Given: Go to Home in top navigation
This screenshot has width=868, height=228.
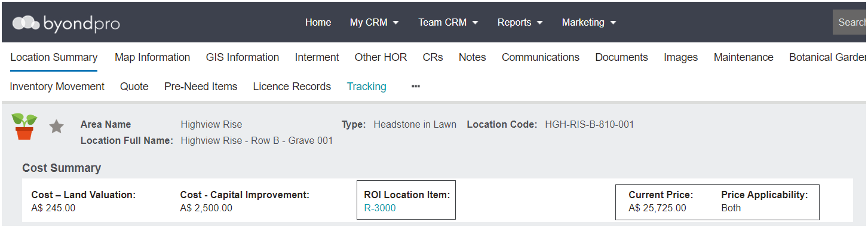Looking at the screenshot, I should tap(318, 22).
